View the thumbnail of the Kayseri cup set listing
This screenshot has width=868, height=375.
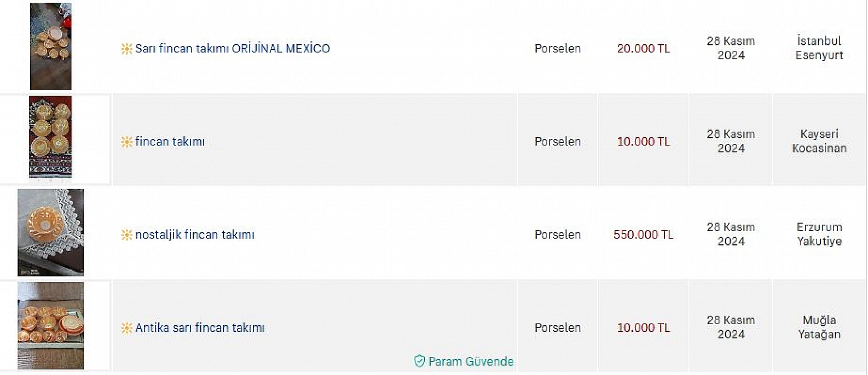tap(50, 137)
